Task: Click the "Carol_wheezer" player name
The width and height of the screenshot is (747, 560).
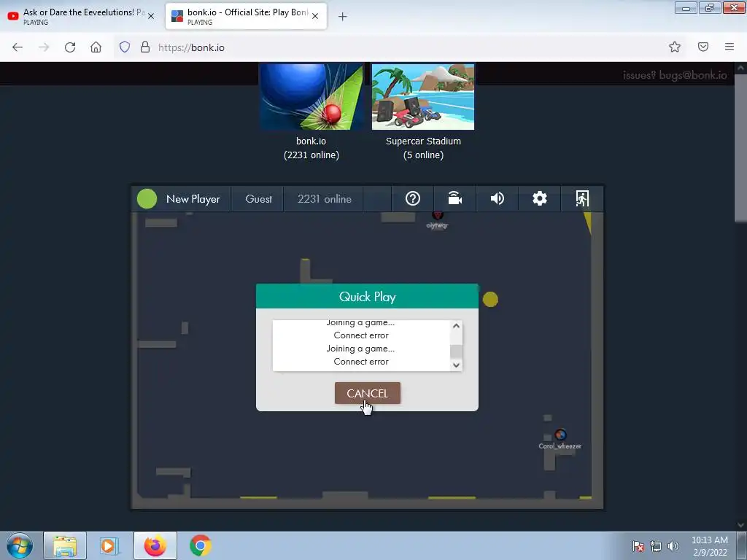Action: click(x=560, y=446)
